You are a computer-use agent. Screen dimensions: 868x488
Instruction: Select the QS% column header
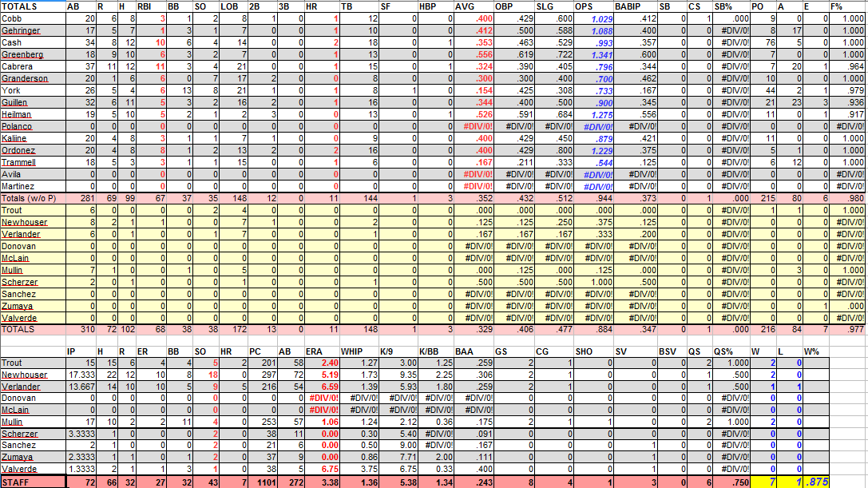coord(731,351)
